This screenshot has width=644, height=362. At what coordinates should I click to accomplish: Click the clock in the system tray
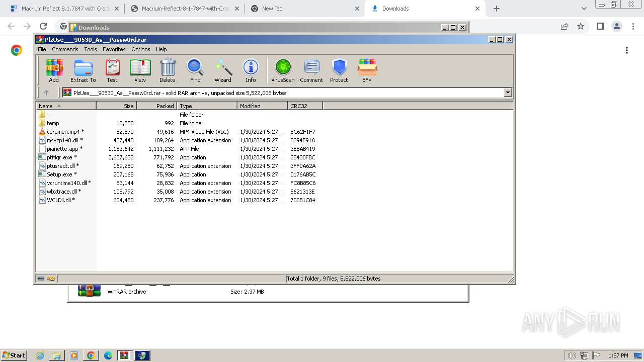(x=618, y=355)
